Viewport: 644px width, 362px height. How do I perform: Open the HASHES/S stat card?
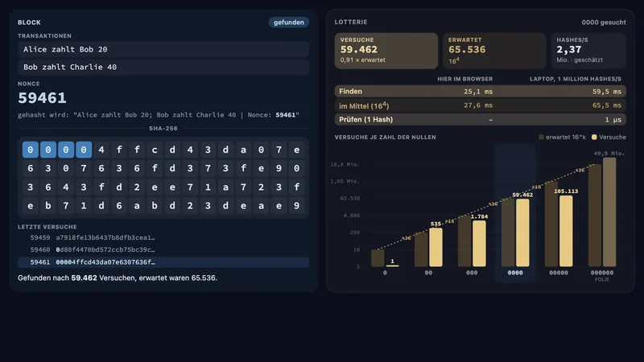click(x=588, y=51)
